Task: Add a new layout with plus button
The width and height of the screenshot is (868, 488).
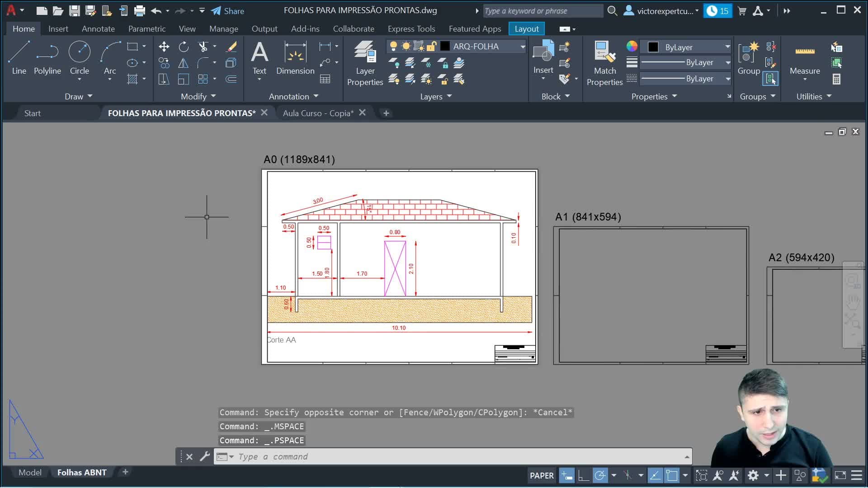Action: (125, 472)
